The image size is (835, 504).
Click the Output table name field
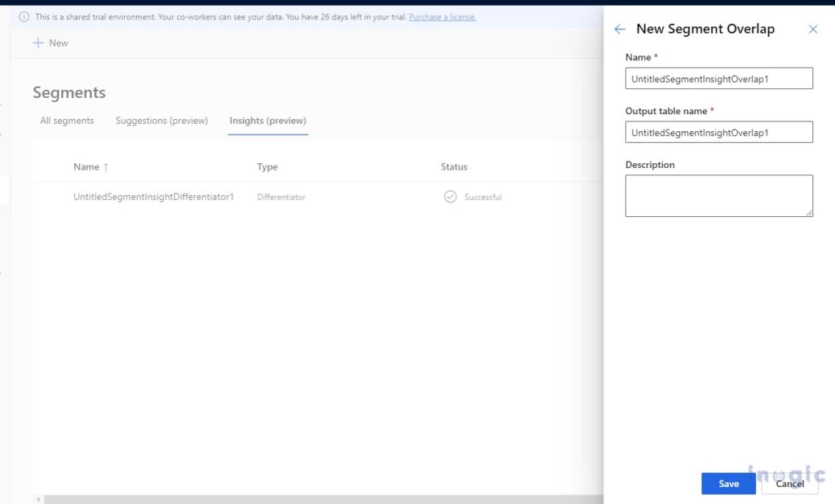pyautogui.click(x=718, y=131)
